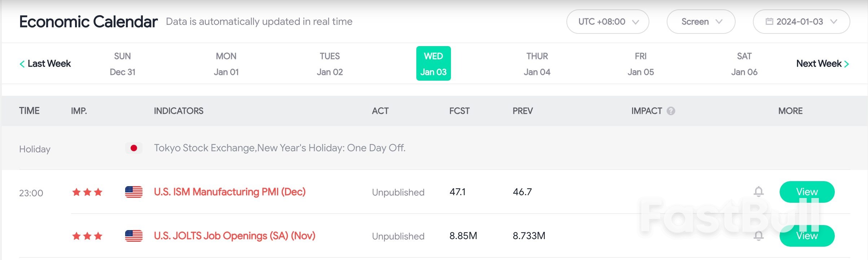Switch to MON Jan 01

click(x=226, y=64)
